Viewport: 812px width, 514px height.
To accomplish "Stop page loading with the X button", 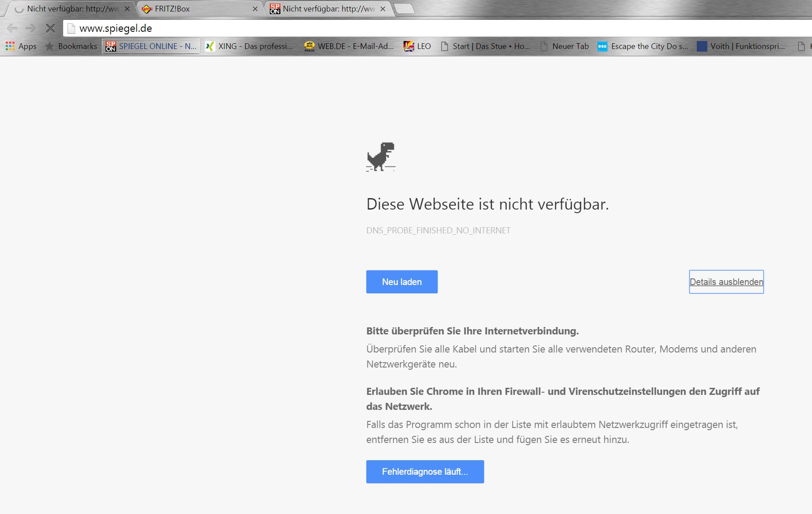I will click(x=50, y=28).
